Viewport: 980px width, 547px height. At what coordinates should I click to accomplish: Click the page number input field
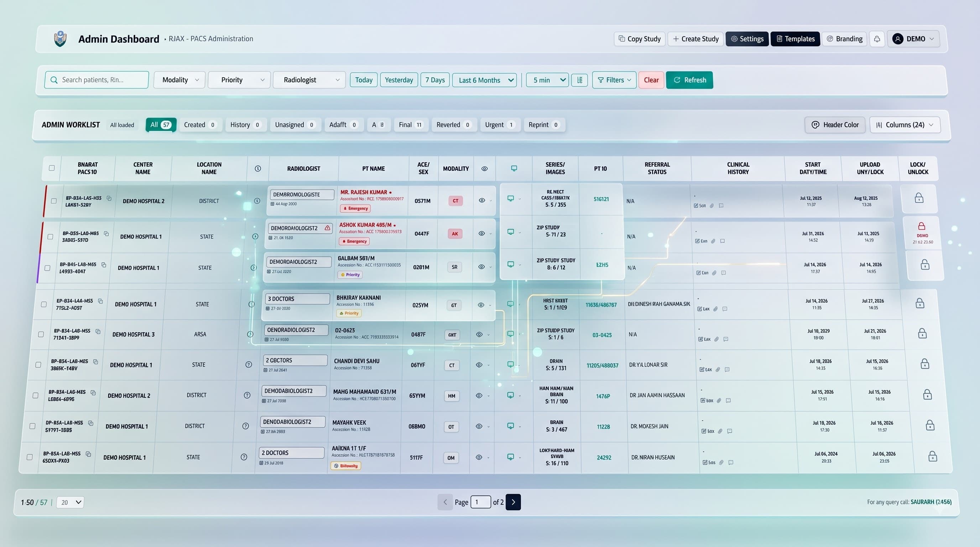tap(481, 502)
